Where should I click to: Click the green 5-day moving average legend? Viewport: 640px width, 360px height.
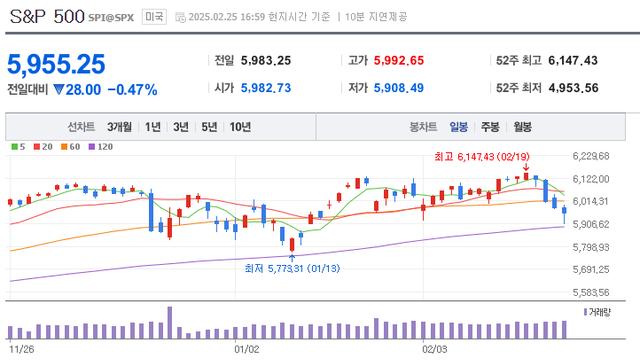click(18, 147)
